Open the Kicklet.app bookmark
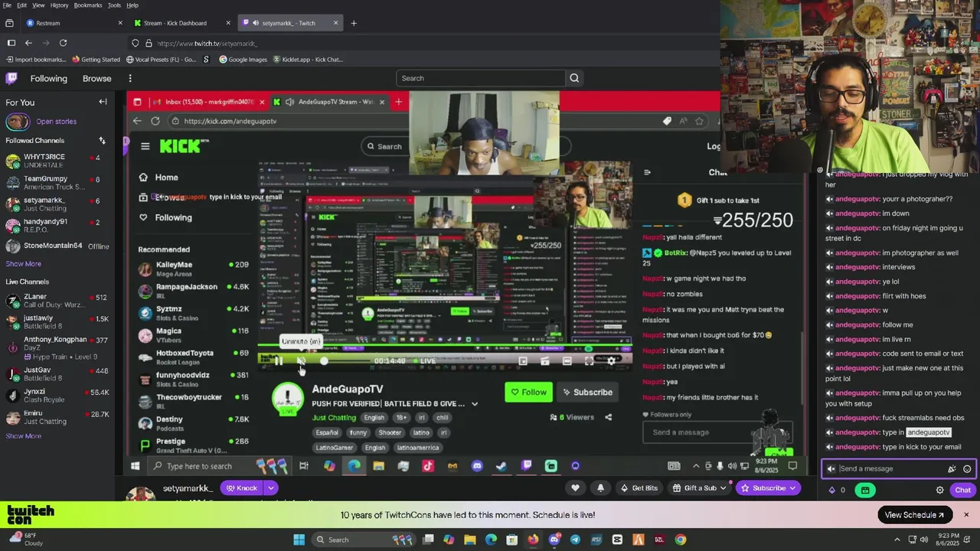Image resolution: width=980 pixels, height=551 pixels. click(x=307, y=59)
